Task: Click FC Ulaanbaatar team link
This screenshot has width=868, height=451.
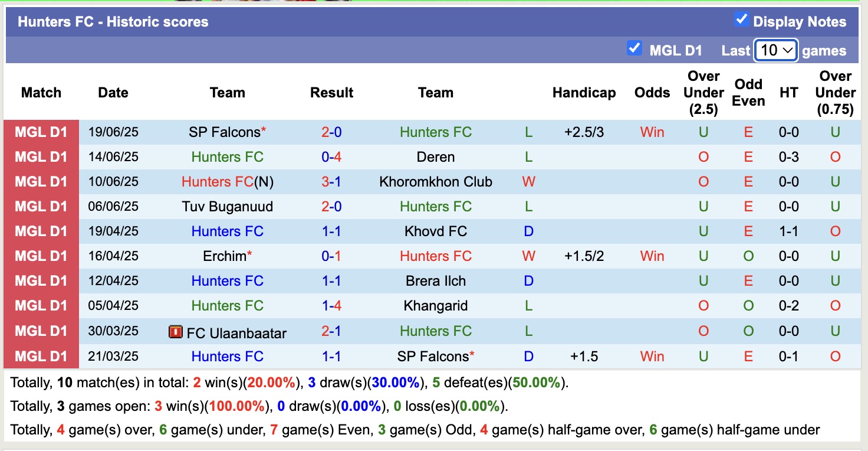Action: 236,333
